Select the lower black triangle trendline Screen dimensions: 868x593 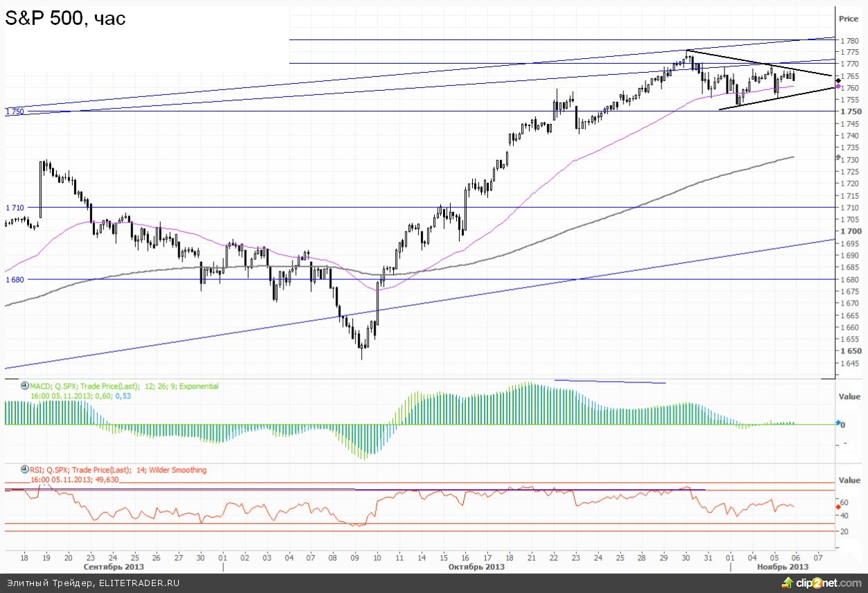click(x=775, y=99)
